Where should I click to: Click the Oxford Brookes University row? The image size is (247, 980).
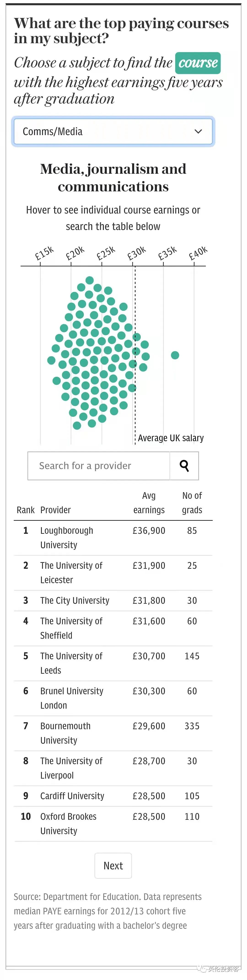[x=113, y=824]
